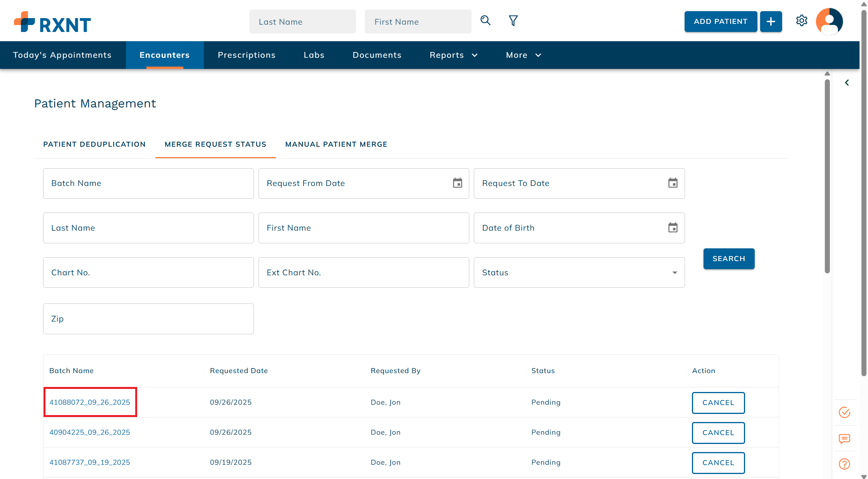
Task: Switch to Manual Patient Merge tab
Action: pyautogui.click(x=336, y=144)
